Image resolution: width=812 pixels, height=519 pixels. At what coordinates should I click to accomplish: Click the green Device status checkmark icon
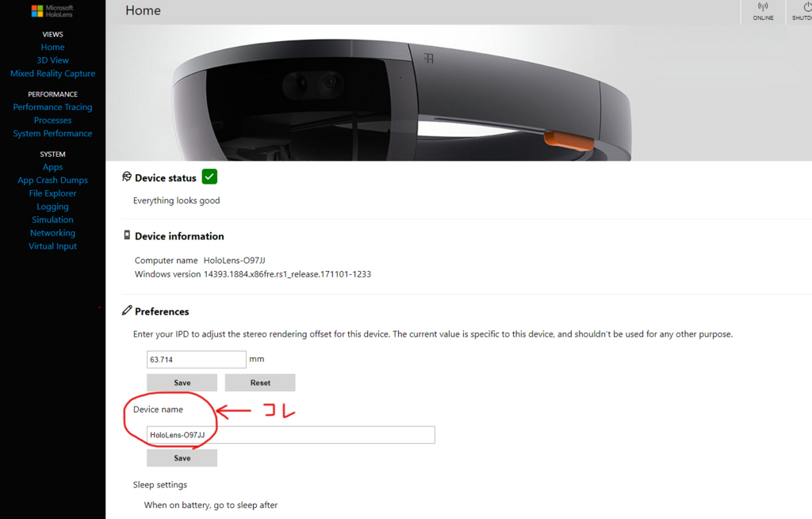click(x=209, y=177)
